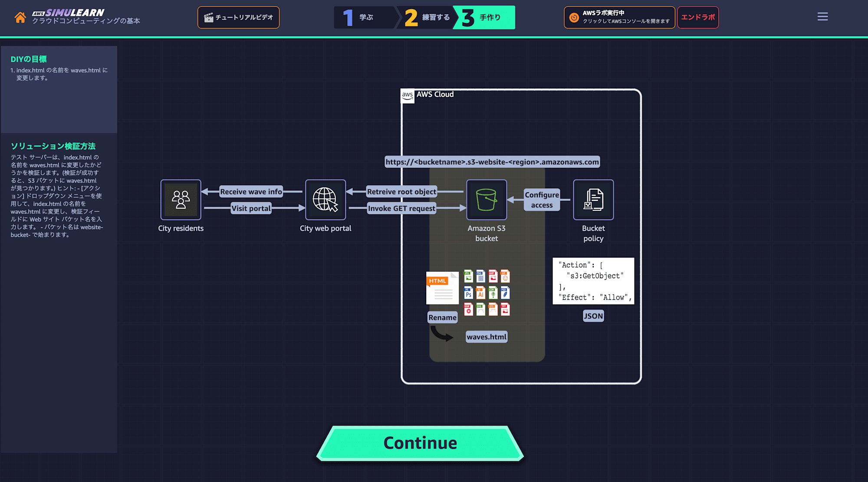The image size is (868, 482).
Task: Click the JSON label
Action: (x=593, y=316)
